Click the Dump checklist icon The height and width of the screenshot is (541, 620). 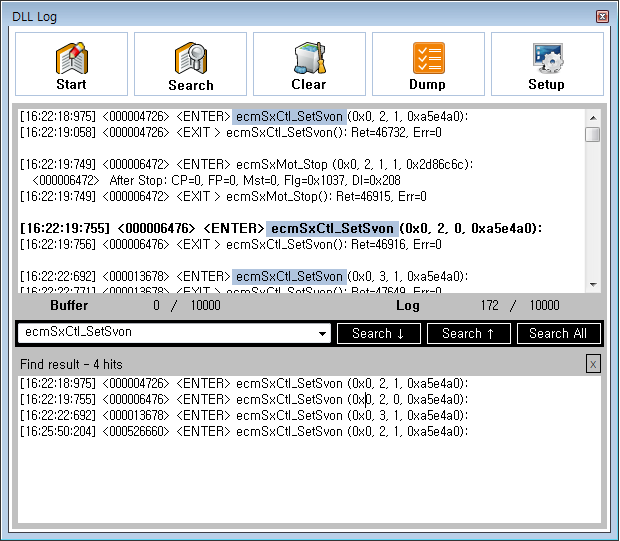(x=428, y=64)
